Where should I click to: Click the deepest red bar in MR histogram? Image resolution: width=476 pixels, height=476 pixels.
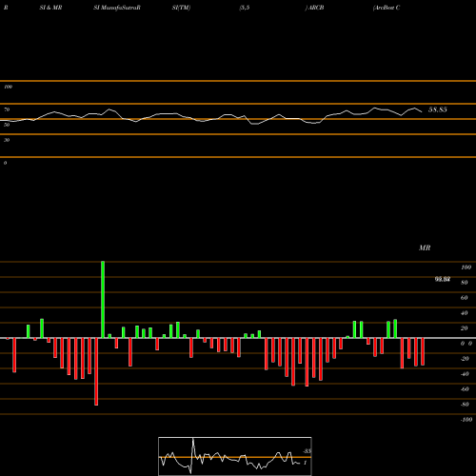pyautogui.click(x=96, y=371)
